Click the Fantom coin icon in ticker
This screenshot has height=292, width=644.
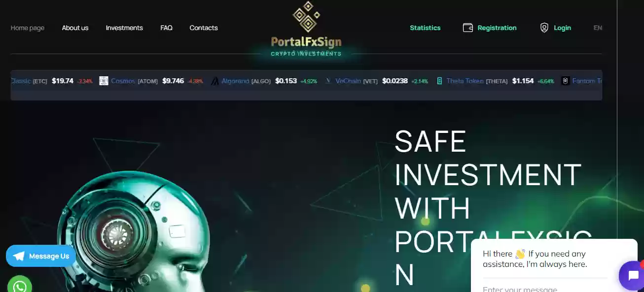click(x=565, y=81)
